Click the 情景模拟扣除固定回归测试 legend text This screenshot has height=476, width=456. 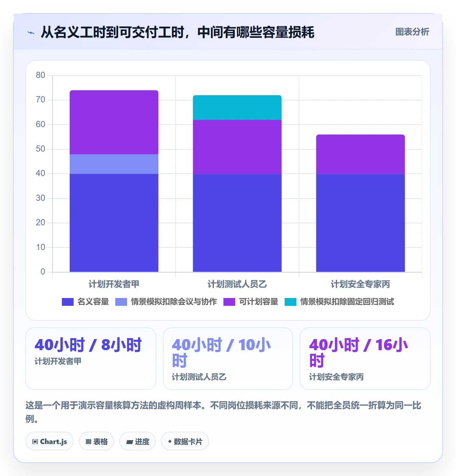[347, 302]
